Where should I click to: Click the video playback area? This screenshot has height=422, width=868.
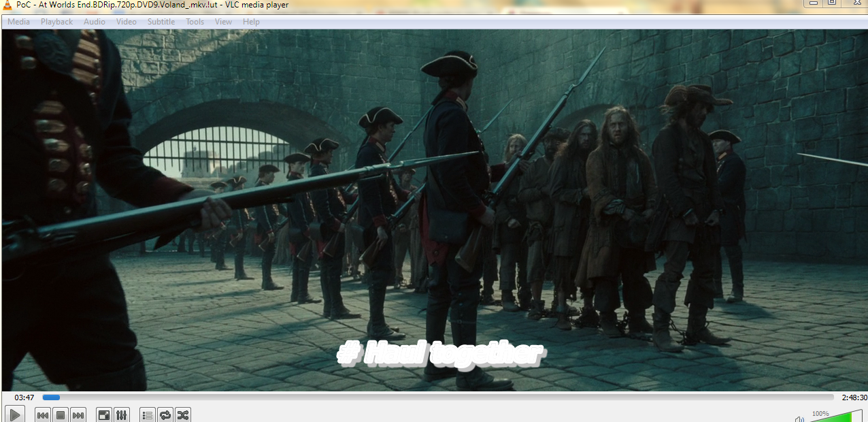(x=434, y=210)
